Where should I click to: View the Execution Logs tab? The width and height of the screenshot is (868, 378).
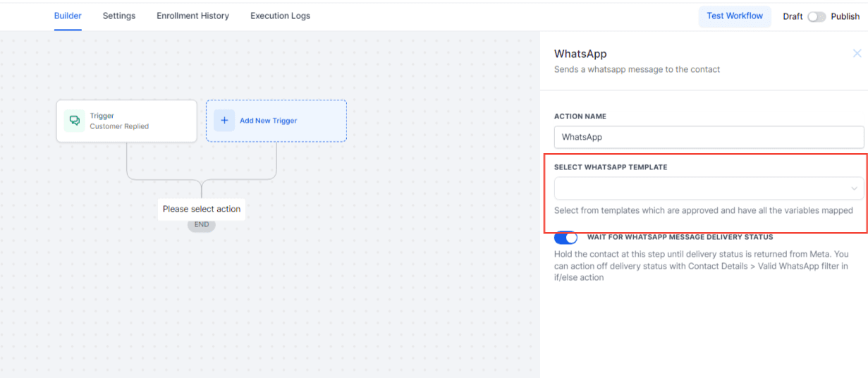click(280, 16)
